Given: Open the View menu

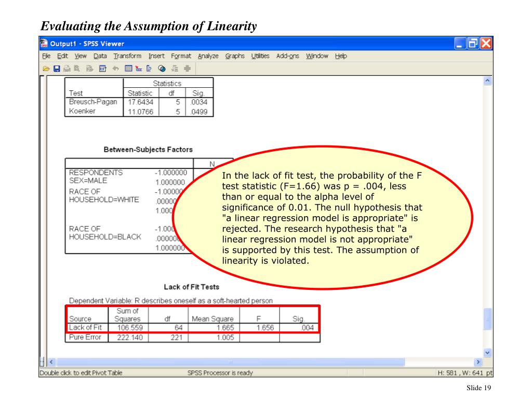Looking at the screenshot, I should [81, 56].
